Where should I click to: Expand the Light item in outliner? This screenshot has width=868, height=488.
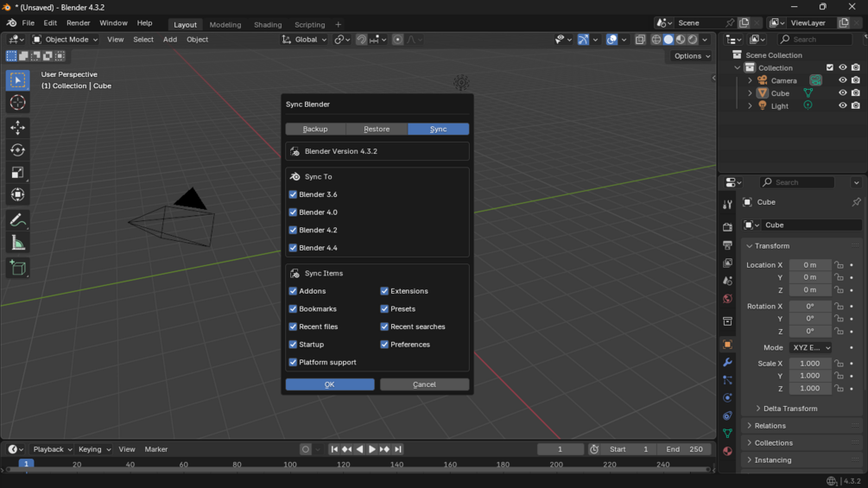[x=750, y=105]
